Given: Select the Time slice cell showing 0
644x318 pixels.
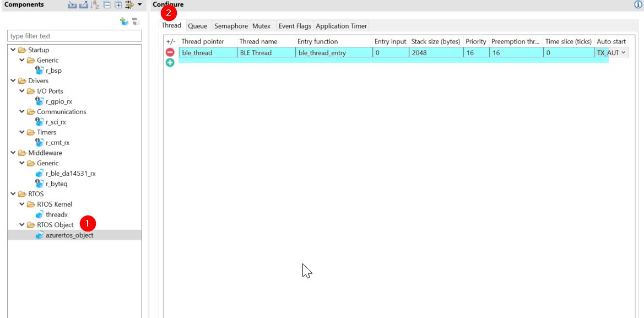Looking at the screenshot, I should coord(569,52).
